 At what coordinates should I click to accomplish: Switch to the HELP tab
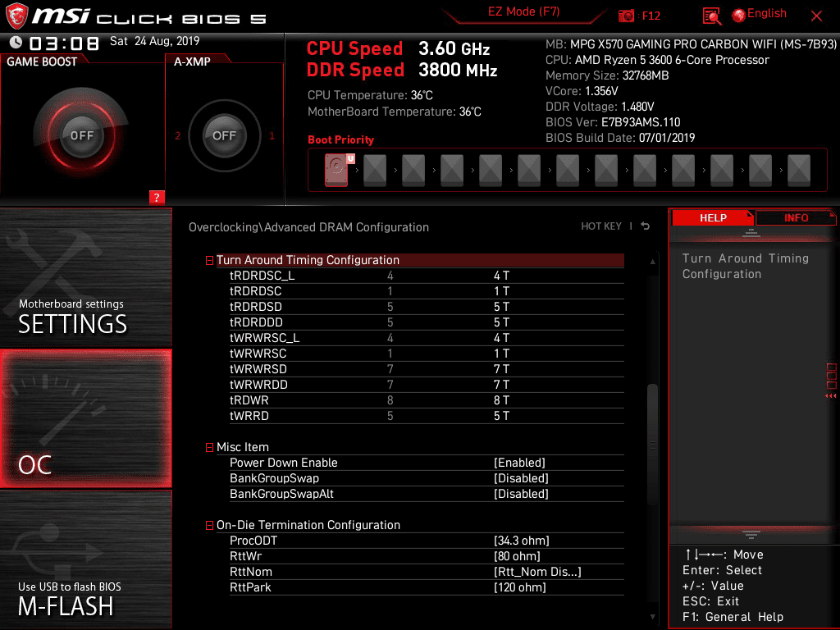[713, 218]
